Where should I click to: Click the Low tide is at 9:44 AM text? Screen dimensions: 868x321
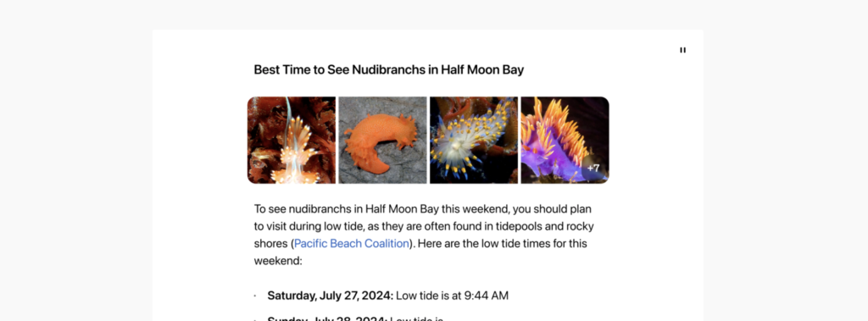[453, 296]
